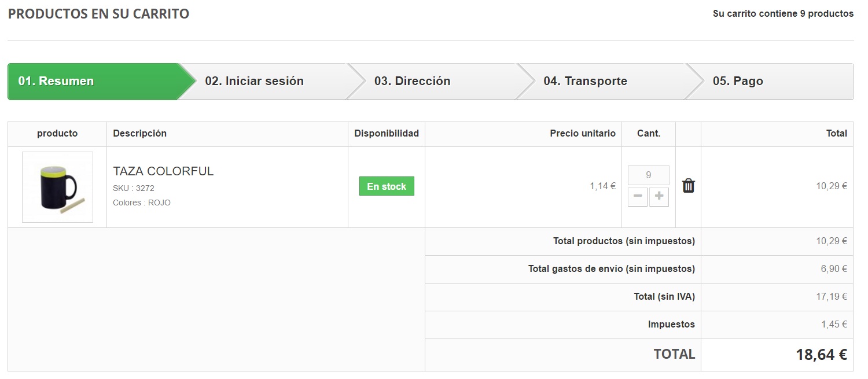Click the Colores : ROJO attribute text
Image resolution: width=868 pixels, height=379 pixels.
pos(142,203)
